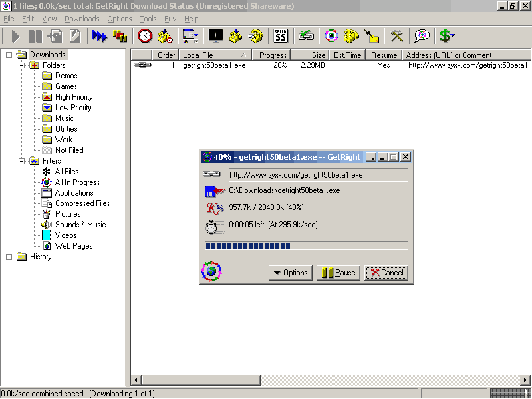Cancel the download in progress dialog
The height and width of the screenshot is (399, 532).
pyautogui.click(x=386, y=273)
